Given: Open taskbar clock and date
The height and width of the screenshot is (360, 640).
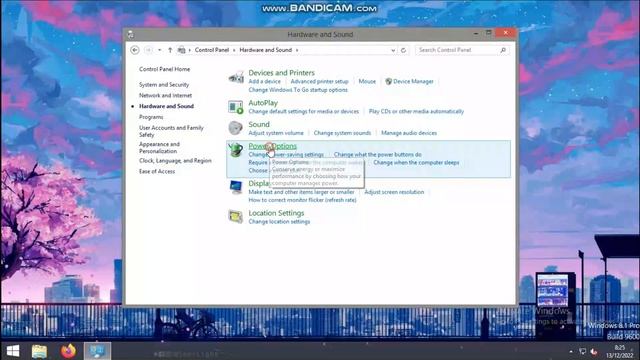Looking at the screenshot, I should [x=620, y=351].
